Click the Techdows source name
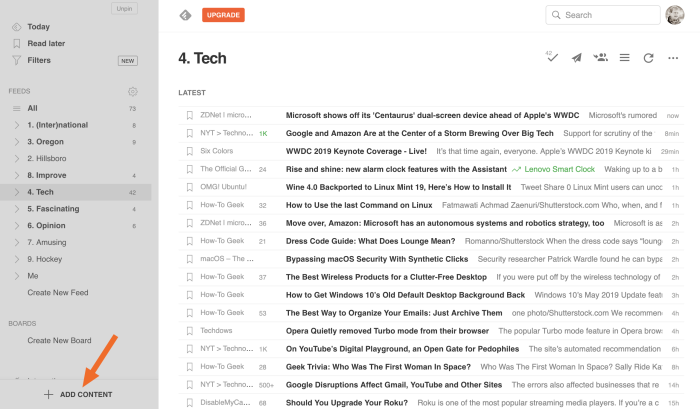The height and width of the screenshot is (409, 700). (216, 330)
